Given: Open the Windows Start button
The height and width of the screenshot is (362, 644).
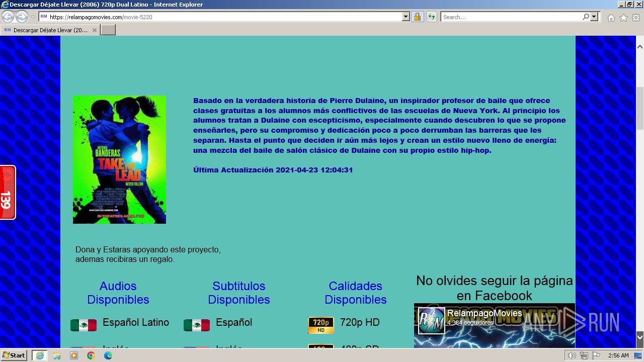Looking at the screenshot, I should point(14,355).
